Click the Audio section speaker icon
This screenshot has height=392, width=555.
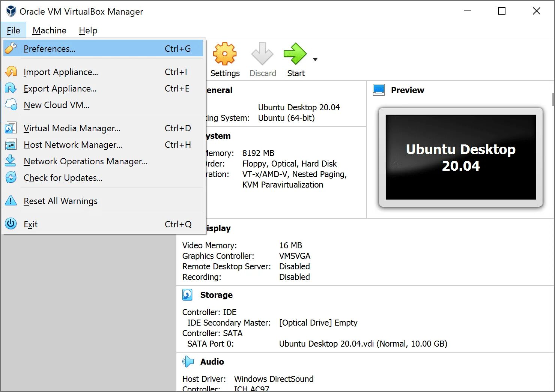pos(188,362)
